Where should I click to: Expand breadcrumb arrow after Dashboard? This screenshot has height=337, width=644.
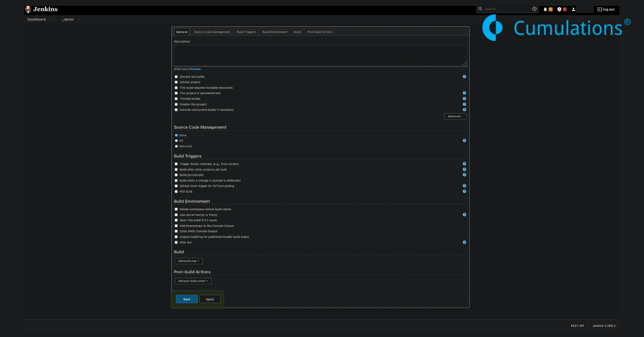click(x=51, y=19)
